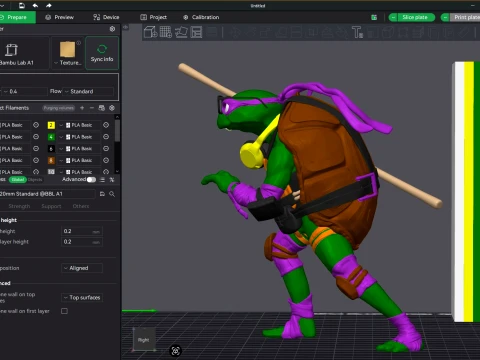Edit preset icon for filament 6
Image resolution: width=480 pixels, height=360 pixels.
[x=106, y=148]
